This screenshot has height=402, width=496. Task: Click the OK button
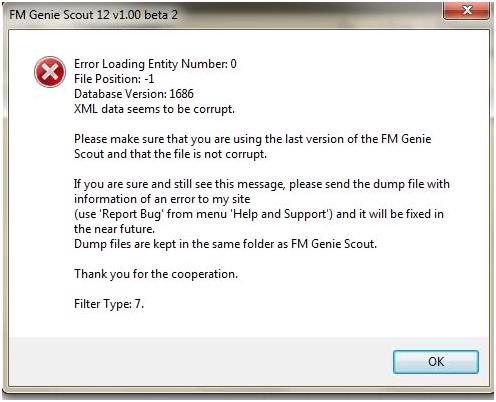point(436,362)
